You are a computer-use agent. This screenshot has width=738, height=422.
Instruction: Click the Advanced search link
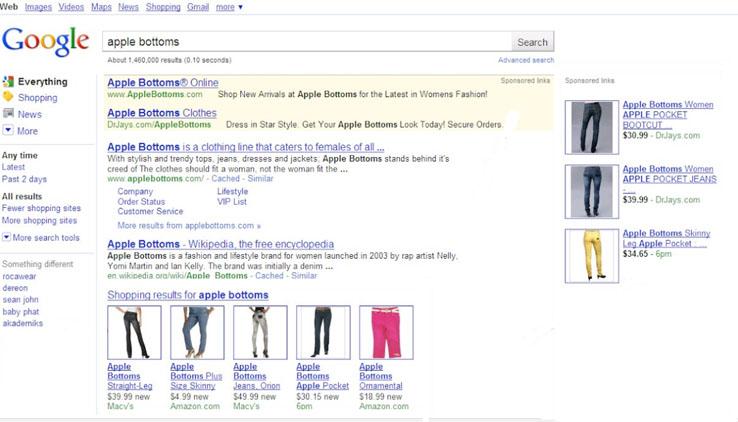525,60
